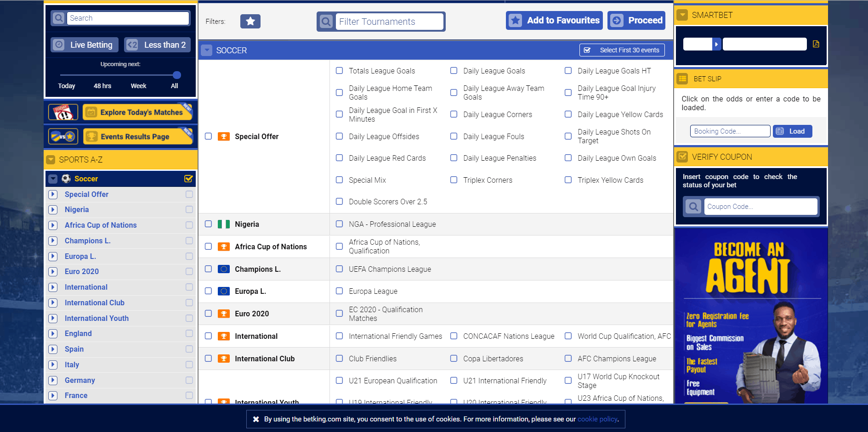
Task: Open the cookie policy link
Action: [x=597, y=419]
